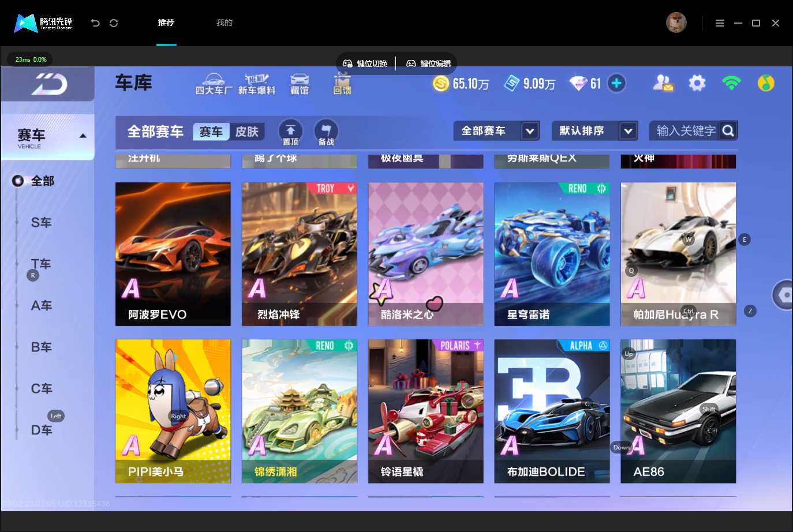Open the hamburger menu in title bar
The width and height of the screenshot is (793, 532).
[719, 23]
